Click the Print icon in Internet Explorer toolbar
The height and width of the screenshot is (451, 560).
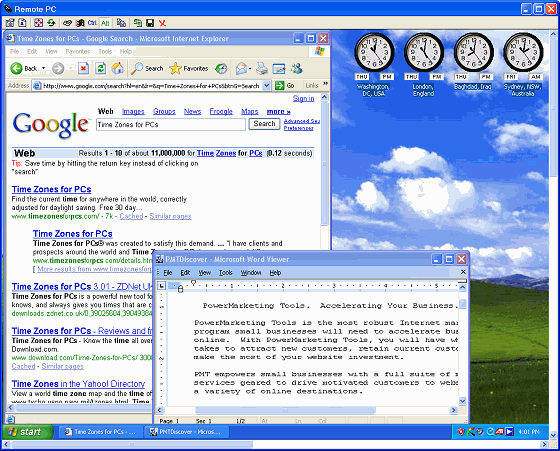point(262,68)
